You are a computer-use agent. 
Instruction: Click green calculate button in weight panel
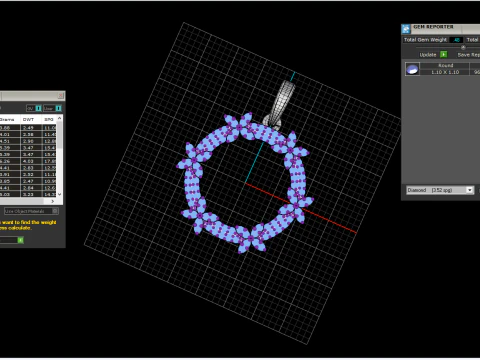21,240
